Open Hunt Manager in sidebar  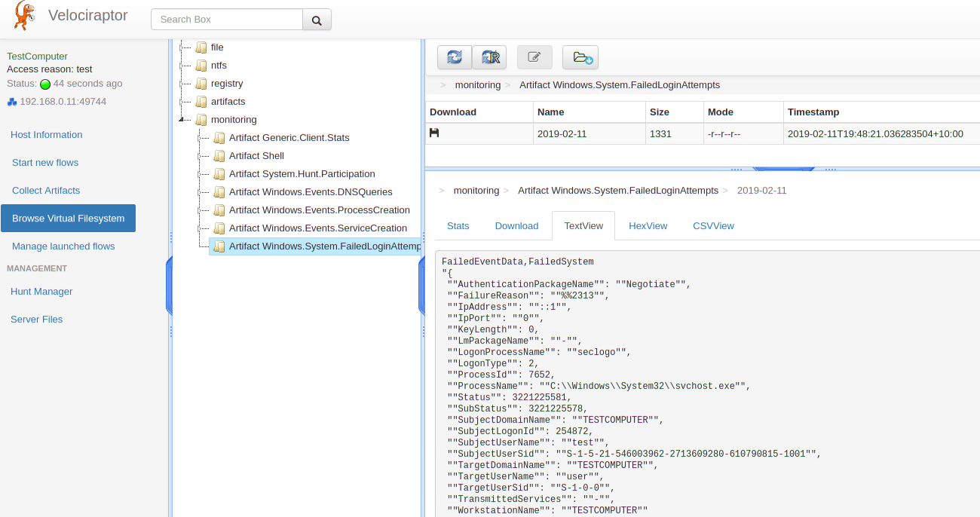pyautogui.click(x=41, y=292)
